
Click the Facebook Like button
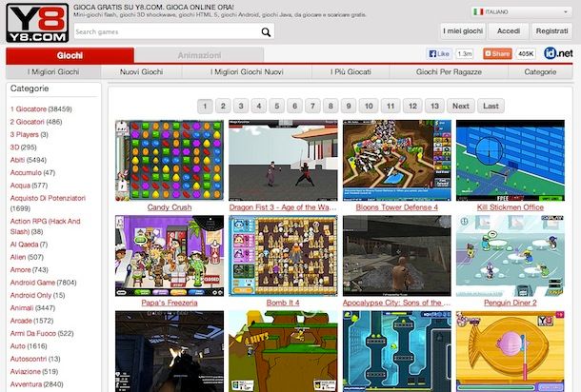(439, 54)
